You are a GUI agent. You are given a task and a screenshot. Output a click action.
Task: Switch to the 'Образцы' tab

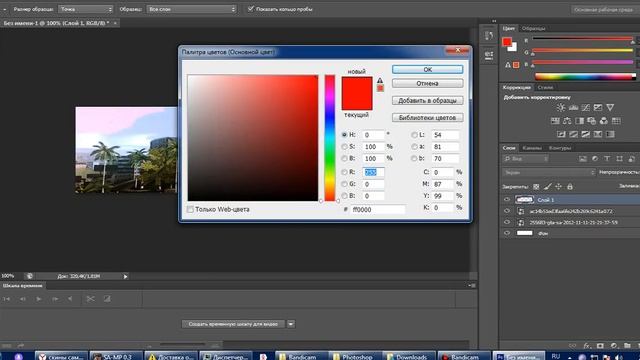533,29
